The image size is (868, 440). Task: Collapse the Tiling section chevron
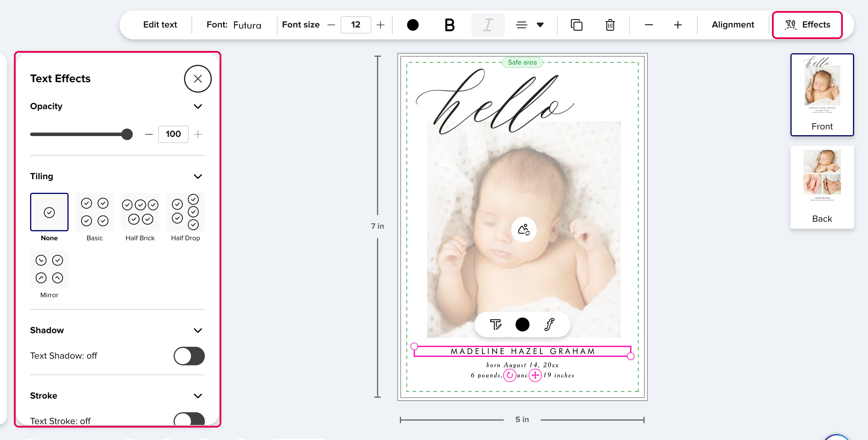coord(198,177)
